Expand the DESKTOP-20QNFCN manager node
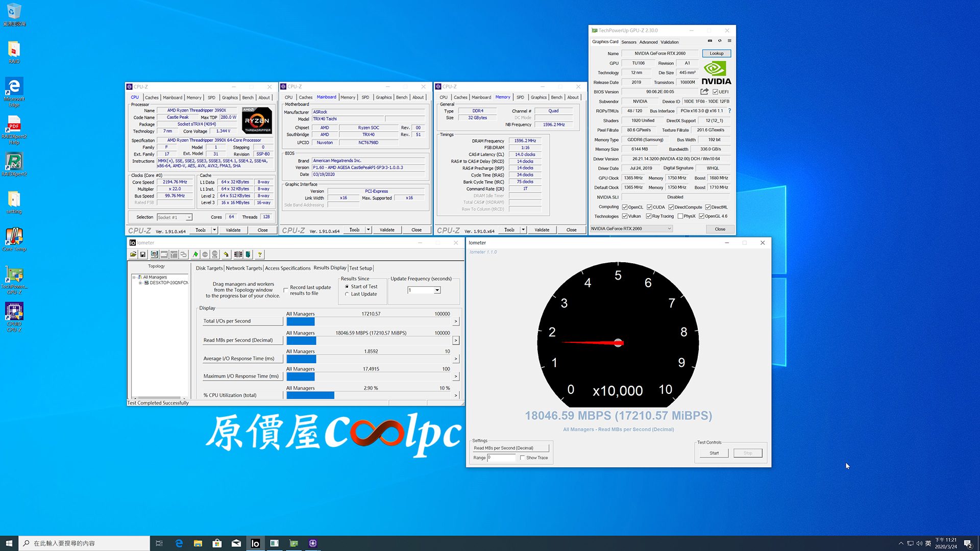The image size is (980, 551). [x=140, y=283]
